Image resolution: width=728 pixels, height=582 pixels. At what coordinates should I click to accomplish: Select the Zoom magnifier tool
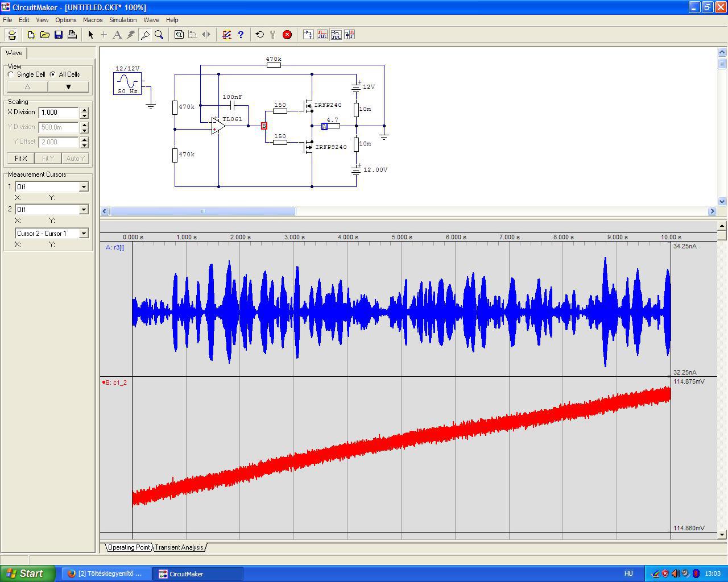tap(159, 35)
